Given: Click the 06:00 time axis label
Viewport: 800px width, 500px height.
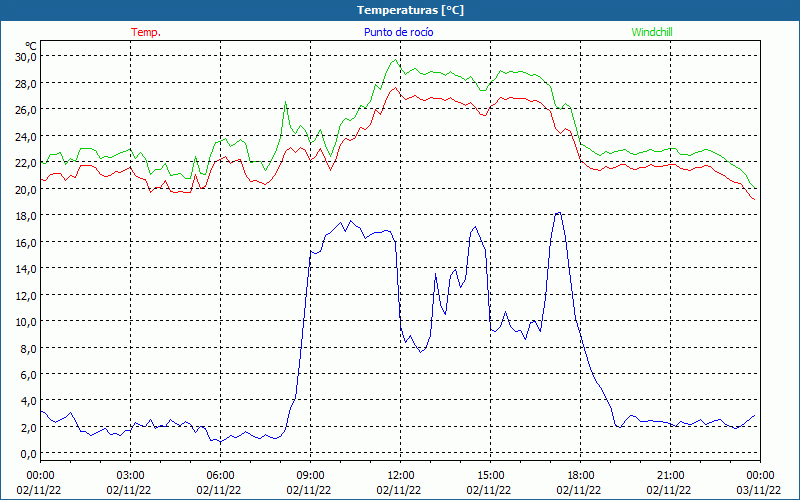Looking at the screenshot, I should tap(220, 476).
